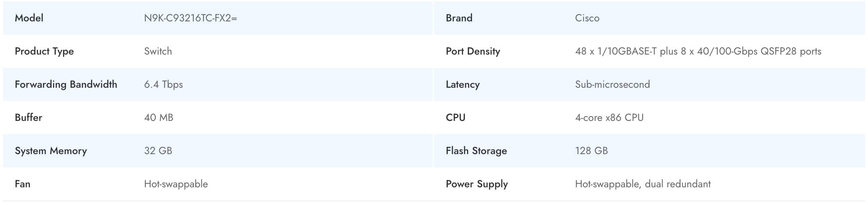Image resolution: width=868 pixels, height=205 pixels.
Task: Select the 6.4 Tbps value
Action: (163, 84)
